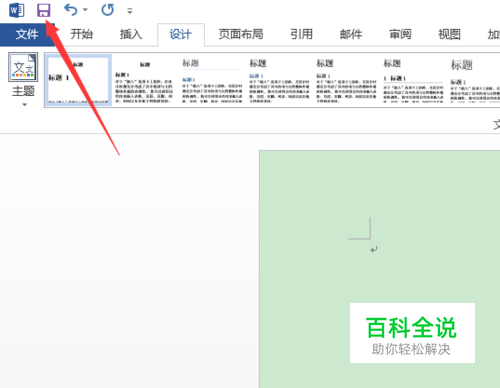
Task: Choose the second style set with centered black 标题
Action: (144, 81)
